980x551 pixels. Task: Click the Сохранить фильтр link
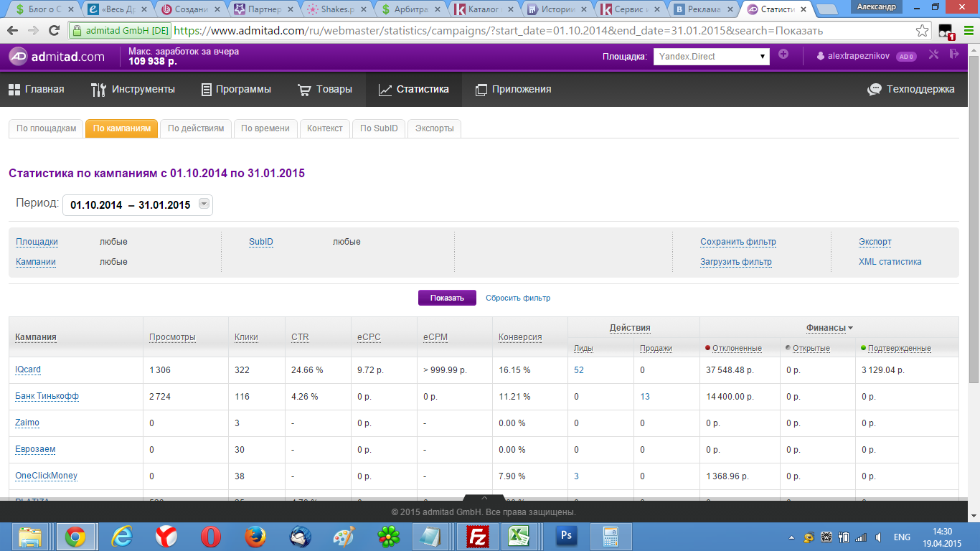click(738, 242)
